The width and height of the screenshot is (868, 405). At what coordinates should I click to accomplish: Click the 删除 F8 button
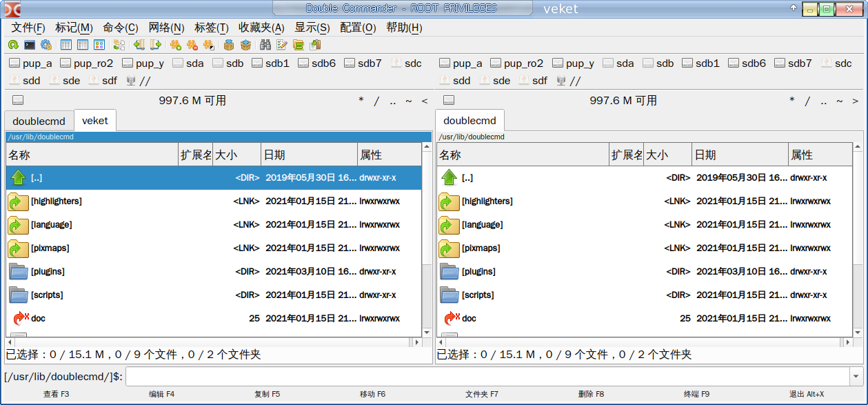(591, 394)
